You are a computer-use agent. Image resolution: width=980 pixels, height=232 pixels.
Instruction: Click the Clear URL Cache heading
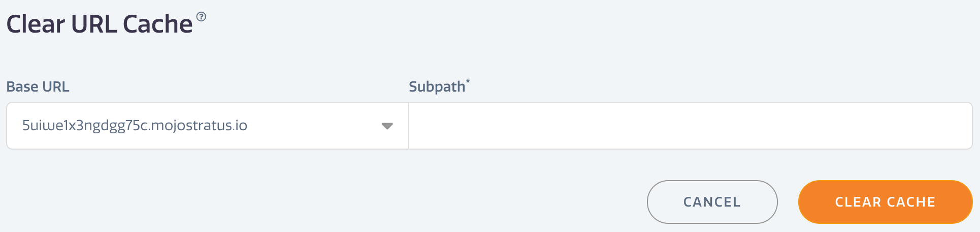tap(100, 24)
